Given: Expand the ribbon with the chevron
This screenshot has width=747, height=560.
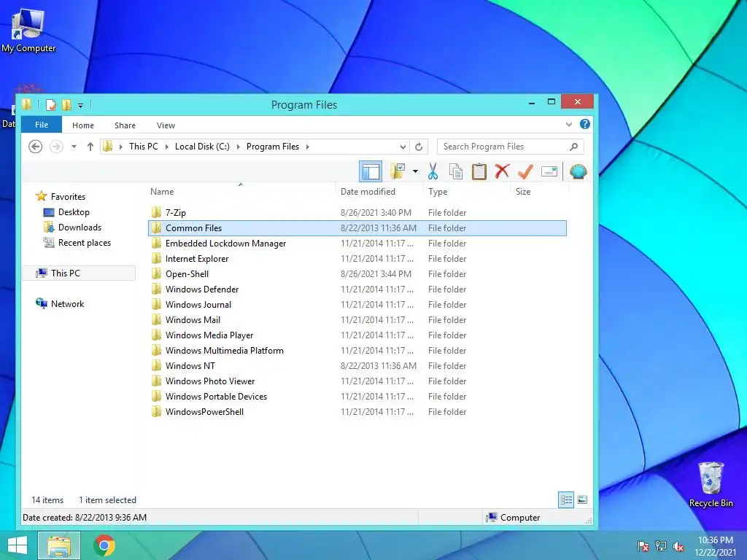Looking at the screenshot, I should (x=569, y=125).
